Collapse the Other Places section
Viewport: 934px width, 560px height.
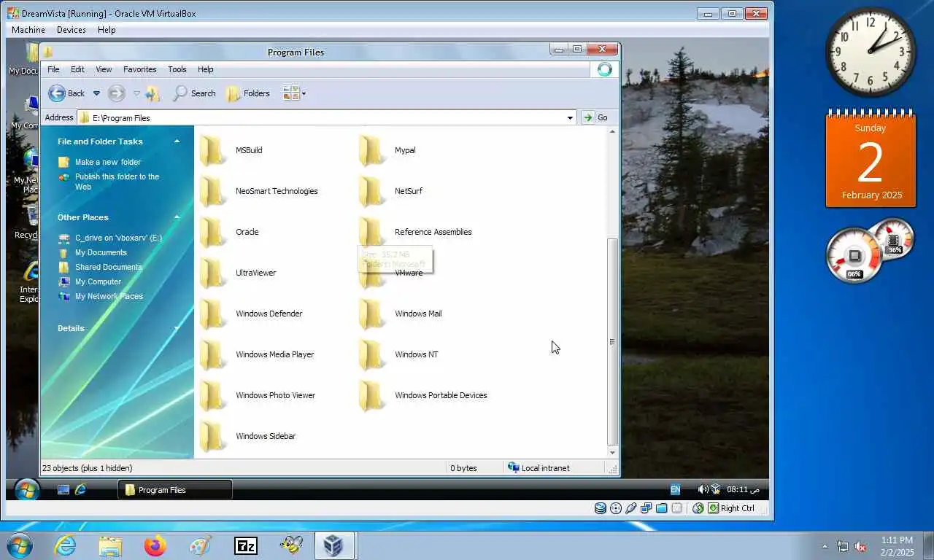click(177, 217)
